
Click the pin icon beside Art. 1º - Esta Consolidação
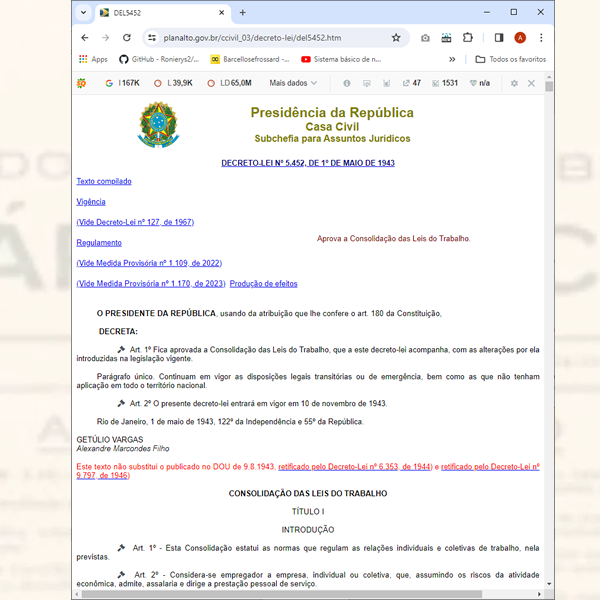point(121,548)
